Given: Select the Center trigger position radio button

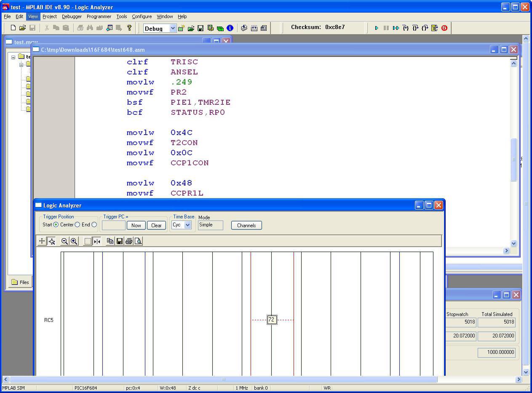Looking at the screenshot, I should [77, 225].
